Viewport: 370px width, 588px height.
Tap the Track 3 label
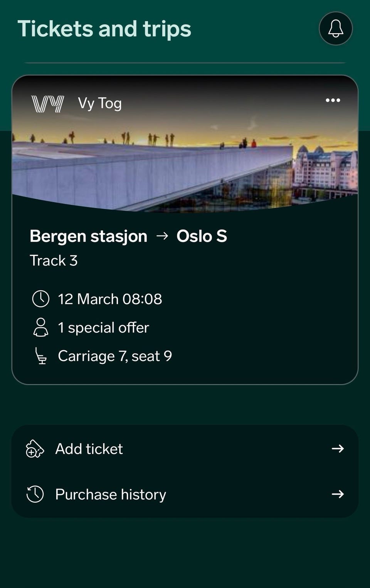tap(54, 260)
